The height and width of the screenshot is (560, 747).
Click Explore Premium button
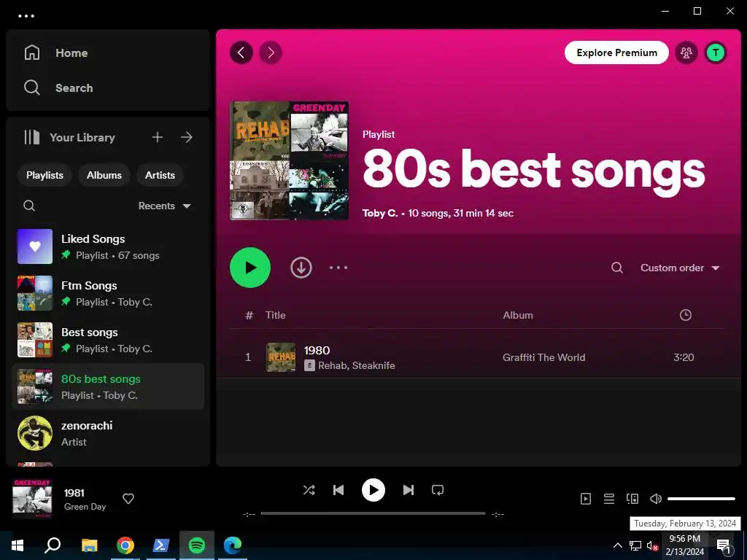[616, 52]
